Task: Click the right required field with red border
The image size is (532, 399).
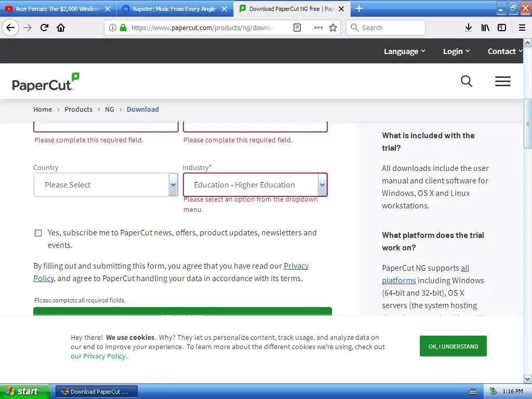Action: [x=255, y=127]
